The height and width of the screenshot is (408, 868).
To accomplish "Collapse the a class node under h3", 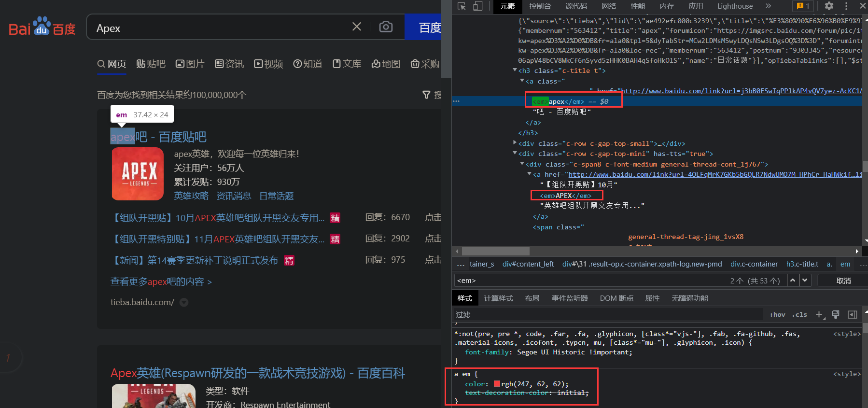I will point(522,81).
